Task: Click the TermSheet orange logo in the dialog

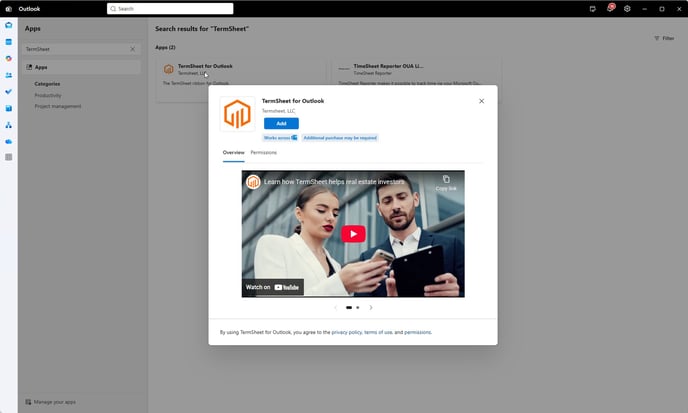Action: tap(237, 114)
